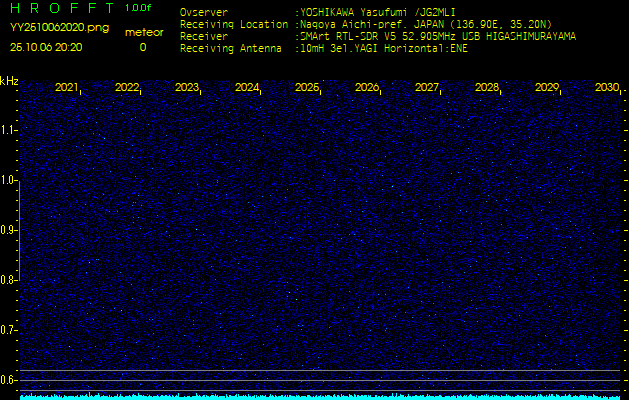Click the cyan signal strip at bottom
The width and height of the screenshot is (629, 400).
click(320, 396)
